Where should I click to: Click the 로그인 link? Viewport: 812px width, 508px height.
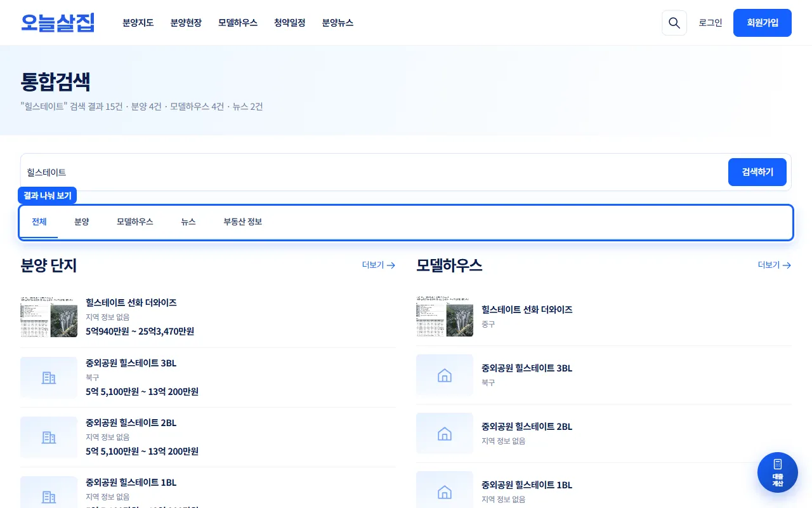click(x=710, y=23)
